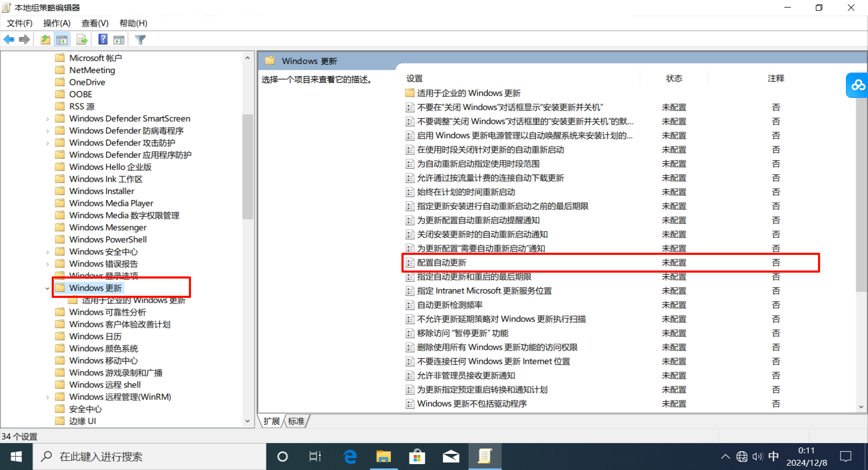Click the folder icon of 适用于企业的 Windows 更新 in list
Screen dimensions: 868x470
[x=410, y=93]
